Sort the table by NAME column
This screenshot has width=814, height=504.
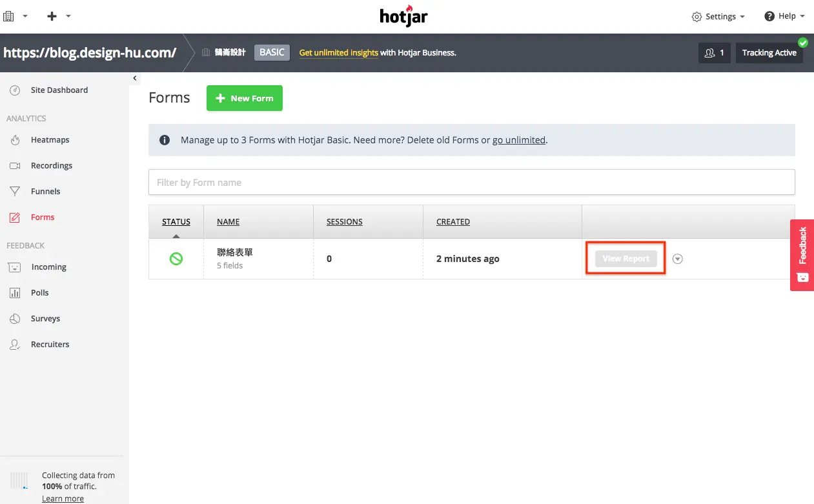pyautogui.click(x=228, y=222)
